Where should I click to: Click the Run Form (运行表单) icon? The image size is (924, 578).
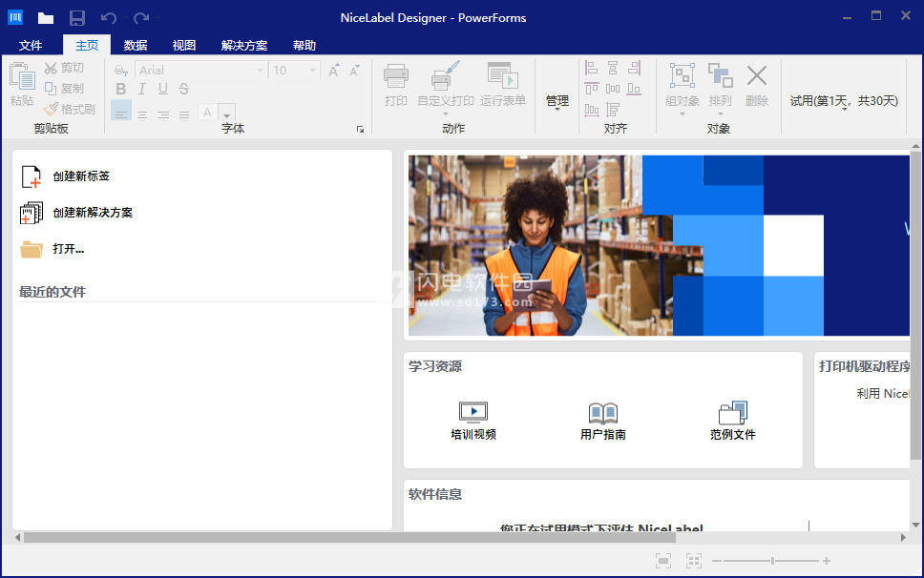click(503, 75)
